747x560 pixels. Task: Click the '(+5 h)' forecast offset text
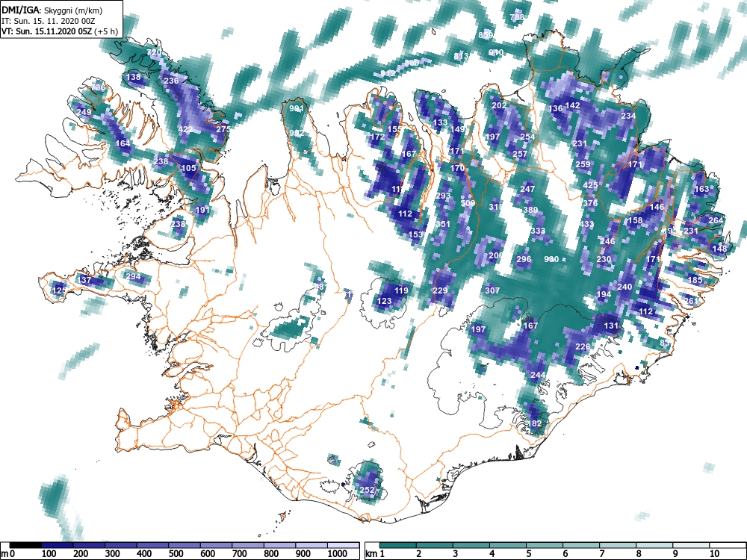107,31
